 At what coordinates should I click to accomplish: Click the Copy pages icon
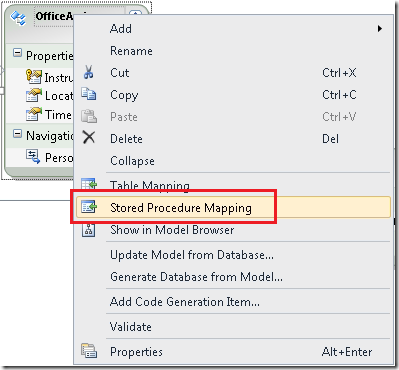click(89, 94)
